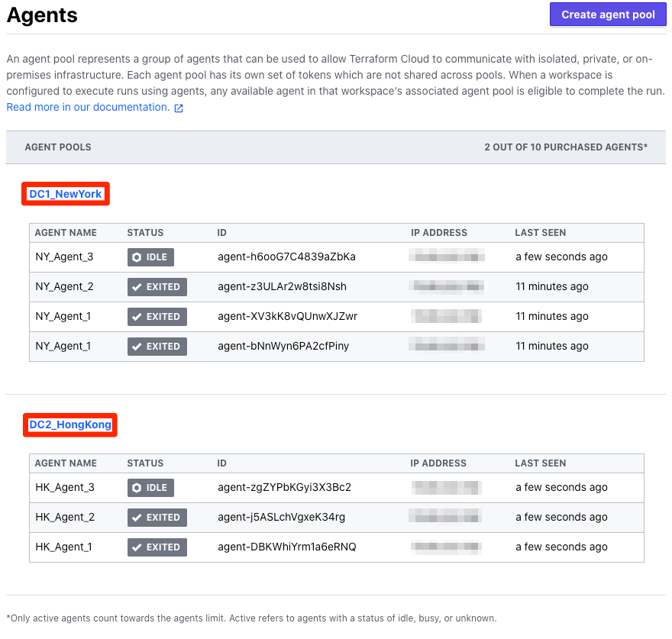Click the ID agent-DBKWhiYrm1a6eRNQ
Screen dimensions: 672x639
287,547
